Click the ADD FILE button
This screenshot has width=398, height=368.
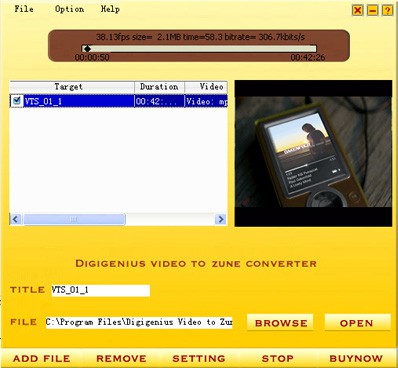pos(42,358)
